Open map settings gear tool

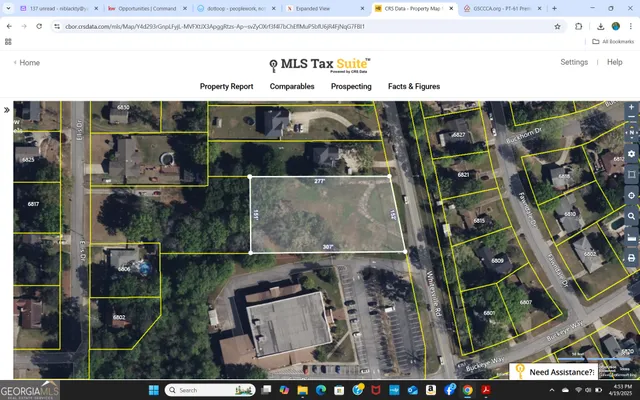click(x=631, y=154)
